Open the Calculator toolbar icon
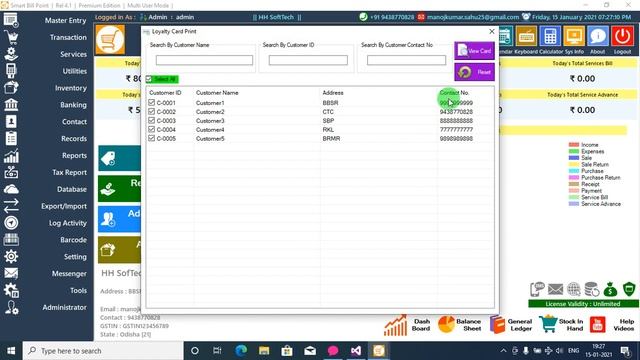Screen dimensions: 640x360 click(x=550, y=37)
